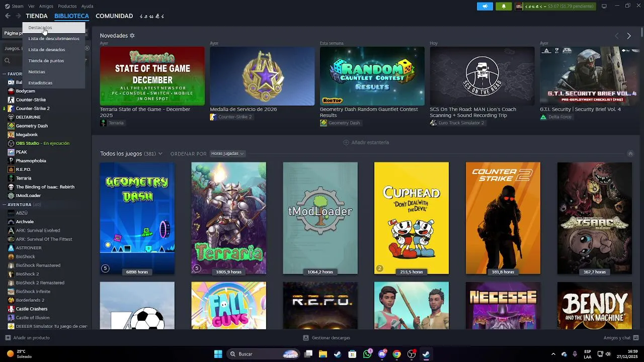Click the forward navigation arrow
This screenshot has width=644, height=362.
coord(18,16)
